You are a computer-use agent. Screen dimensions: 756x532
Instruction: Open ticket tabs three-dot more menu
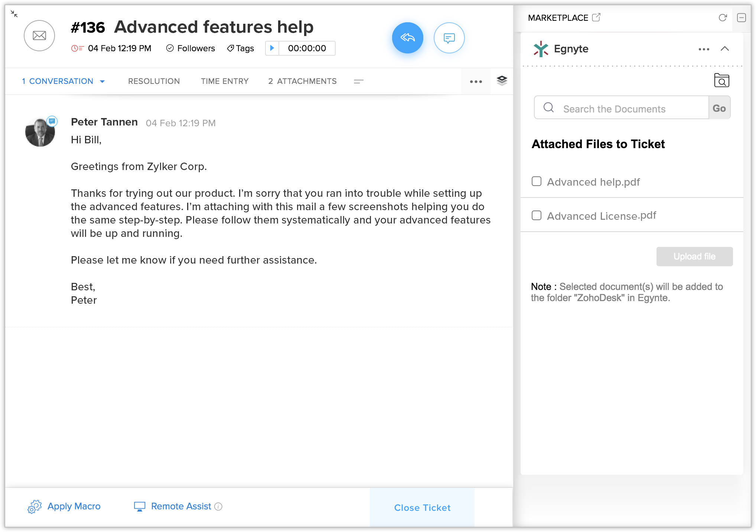coord(476,82)
